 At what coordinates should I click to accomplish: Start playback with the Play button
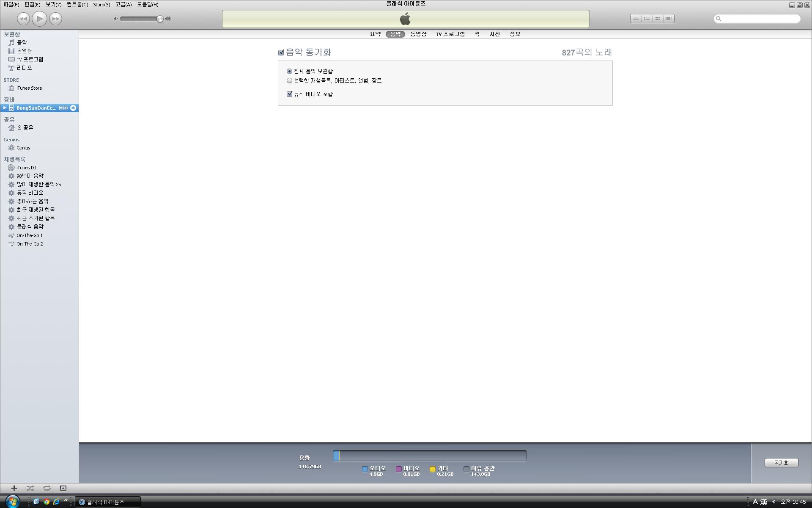point(39,19)
